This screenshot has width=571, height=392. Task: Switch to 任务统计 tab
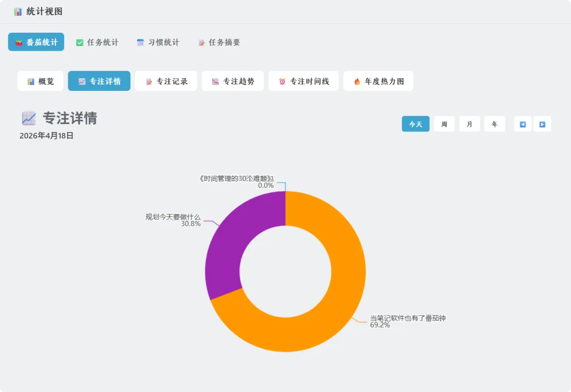tap(97, 42)
